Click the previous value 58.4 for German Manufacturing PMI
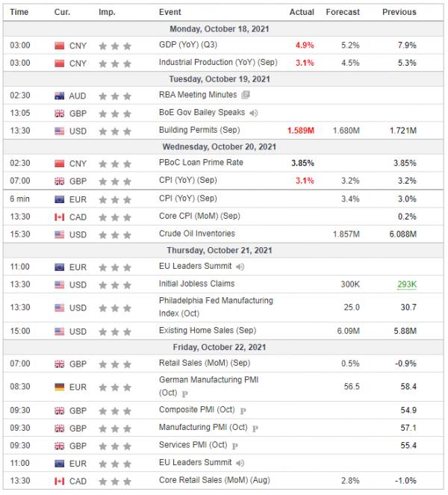The height and width of the screenshot is (495, 448). tap(408, 387)
